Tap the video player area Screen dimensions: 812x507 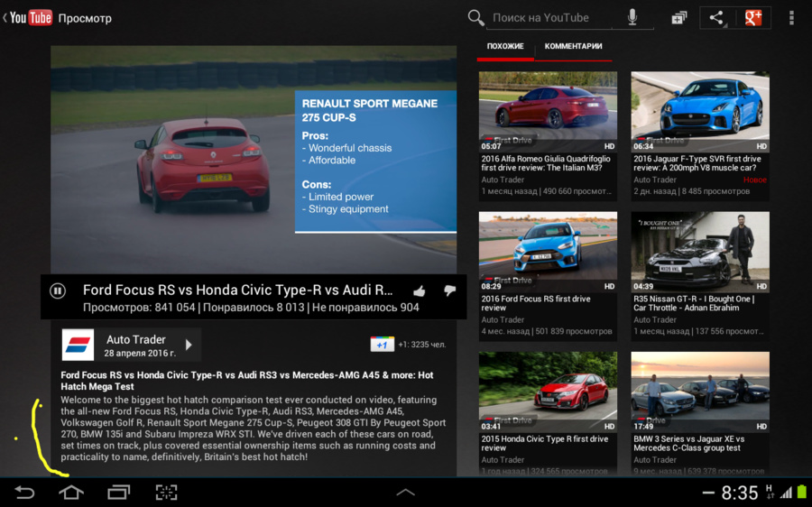pos(254,160)
